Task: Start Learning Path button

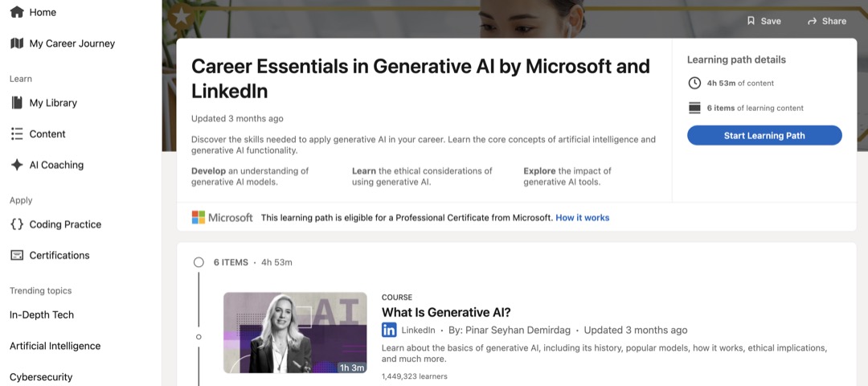Action: click(764, 135)
